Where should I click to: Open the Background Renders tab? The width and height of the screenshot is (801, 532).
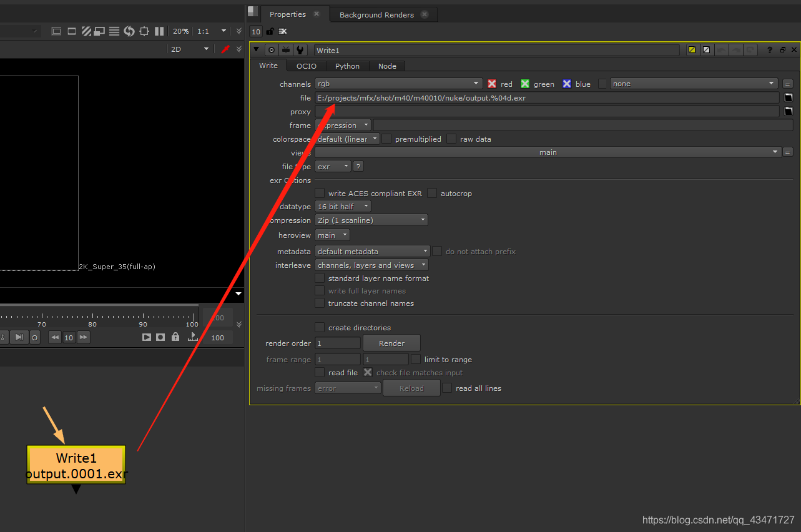376,15
